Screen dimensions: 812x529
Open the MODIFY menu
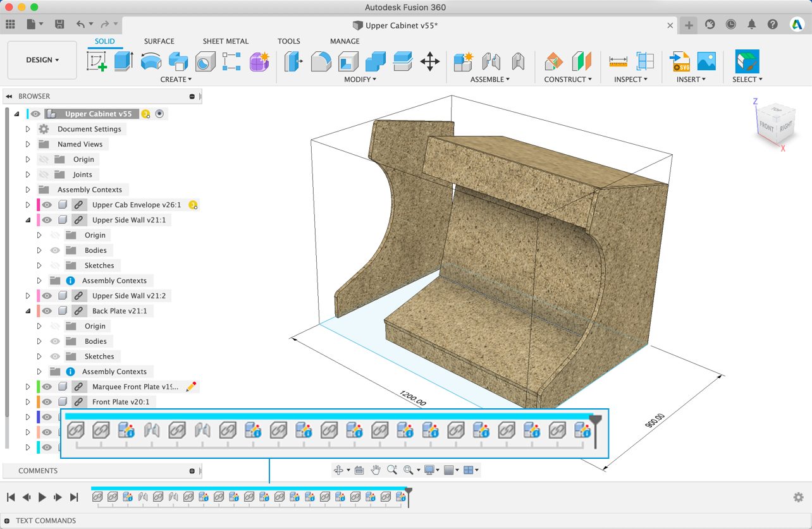(x=360, y=80)
